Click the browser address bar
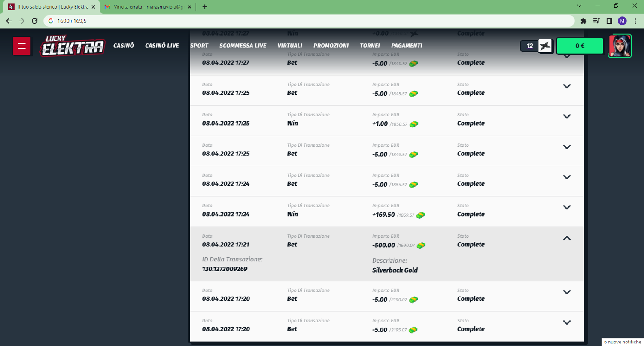Image resolution: width=644 pixels, height=346 pixels. (x=301, y=21)
